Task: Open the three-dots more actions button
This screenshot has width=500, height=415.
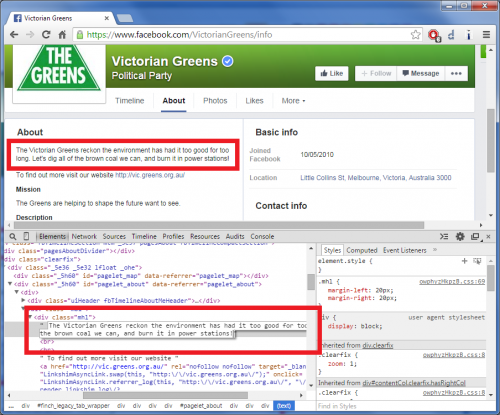Action: tap(456, 73)
